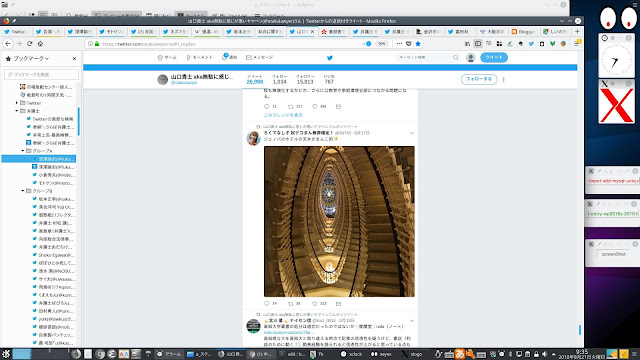Click the Firefox forward arrow
Viewport: 640px width, 360px height.
point(19,44)
